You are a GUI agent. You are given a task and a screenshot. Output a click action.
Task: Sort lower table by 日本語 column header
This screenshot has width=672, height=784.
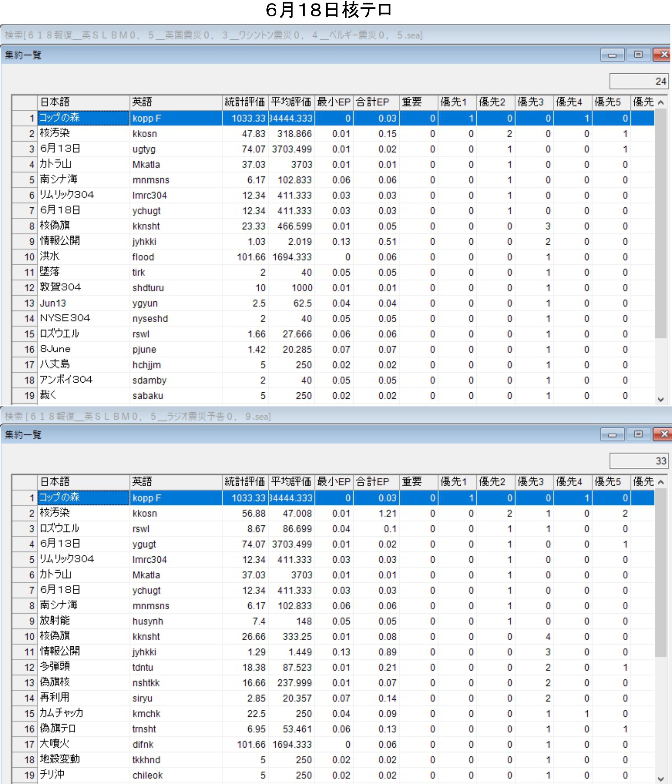pos(84,482)
